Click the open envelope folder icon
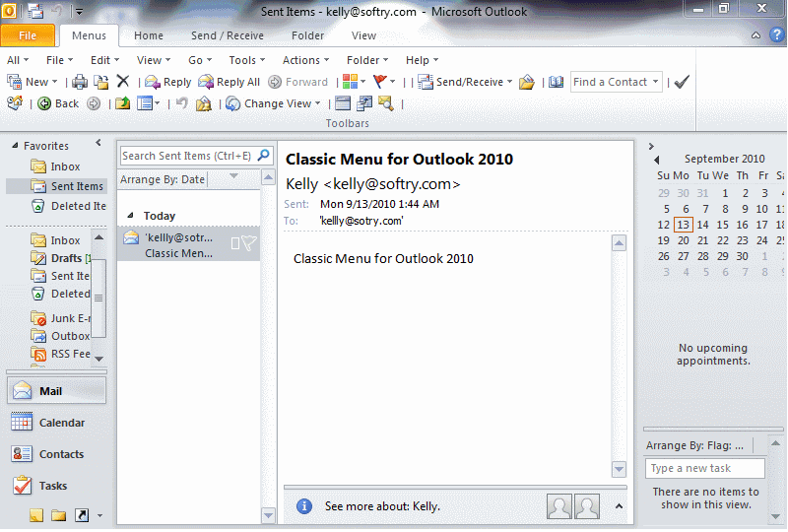The image size is (788, 532). coord(527,82)
